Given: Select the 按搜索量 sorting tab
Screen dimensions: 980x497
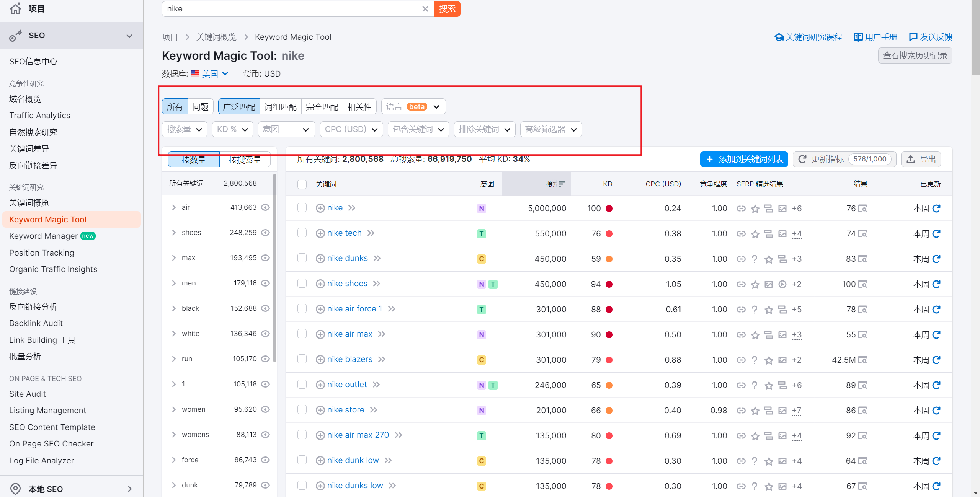Looking at the screenshot, I should pos(245,160).
